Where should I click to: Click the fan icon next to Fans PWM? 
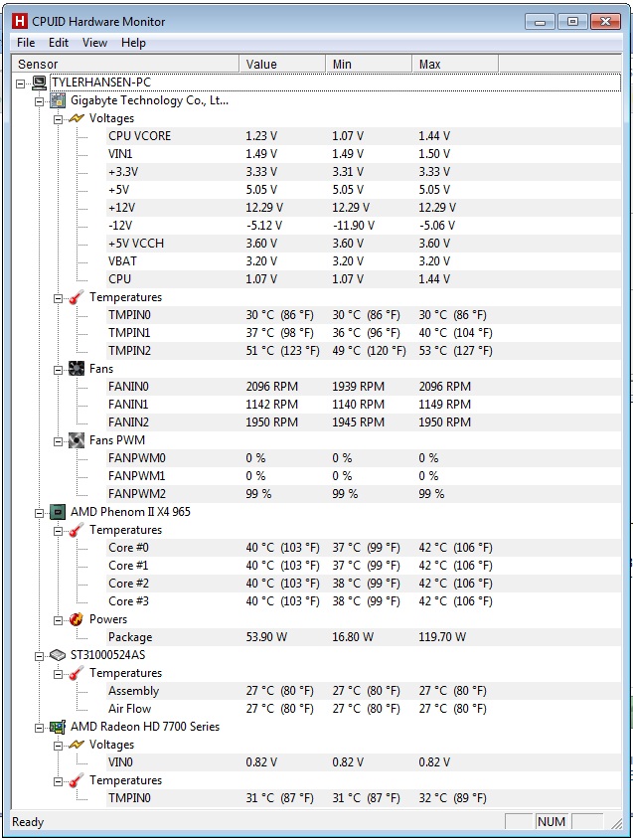tap(77, 440)
